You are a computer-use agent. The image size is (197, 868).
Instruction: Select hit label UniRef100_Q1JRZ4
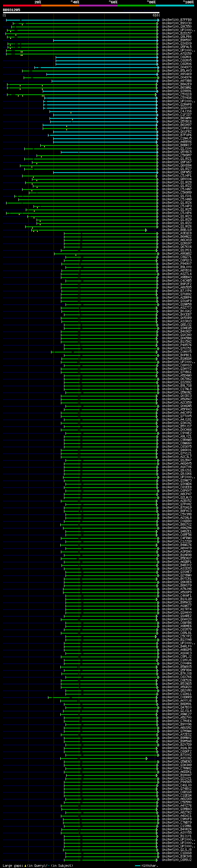coord(177,203)
